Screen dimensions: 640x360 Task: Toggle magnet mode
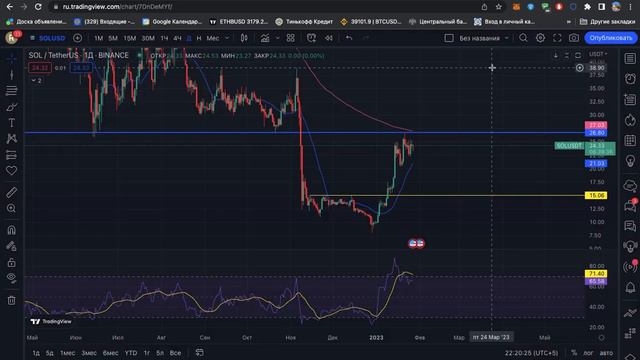tap(11, 230)
